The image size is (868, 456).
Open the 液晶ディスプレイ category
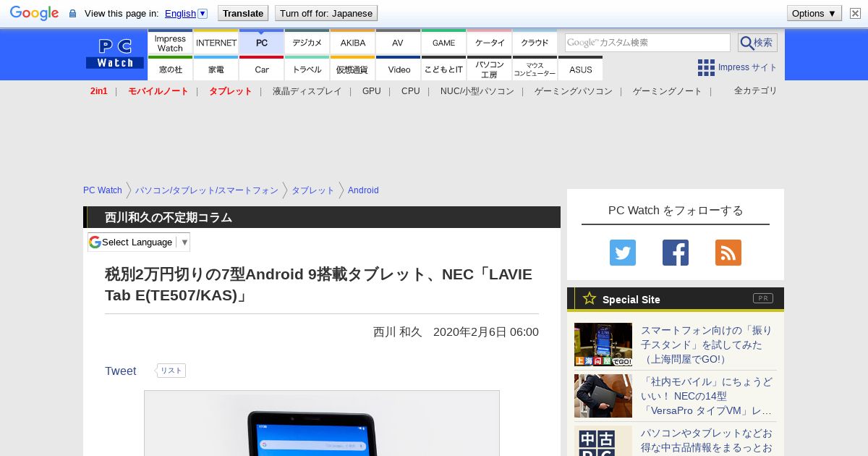(307, 91)
